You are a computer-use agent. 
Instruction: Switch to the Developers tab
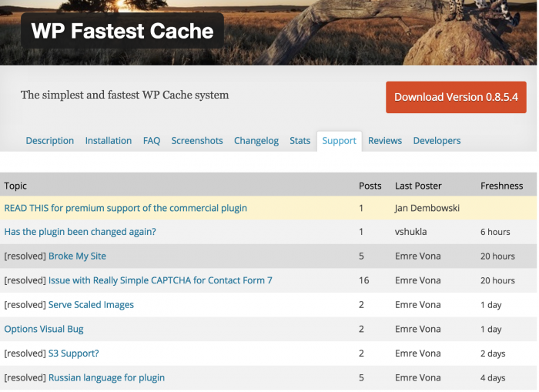click(437, 141)
